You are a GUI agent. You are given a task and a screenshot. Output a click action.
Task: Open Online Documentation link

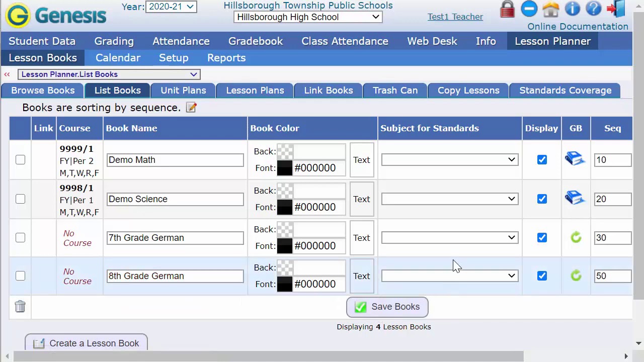pyautogui.click(x=578, y=27)
